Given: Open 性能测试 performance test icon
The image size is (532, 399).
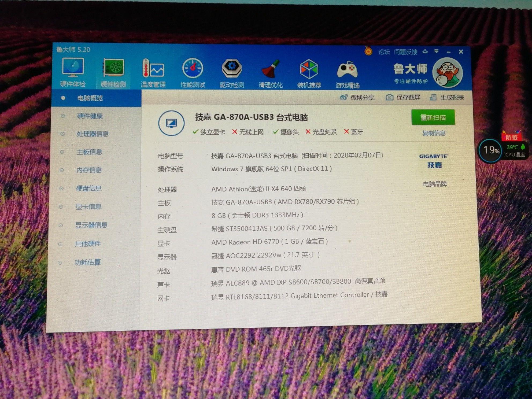Looking at the screenshot, I should (193, 73).
